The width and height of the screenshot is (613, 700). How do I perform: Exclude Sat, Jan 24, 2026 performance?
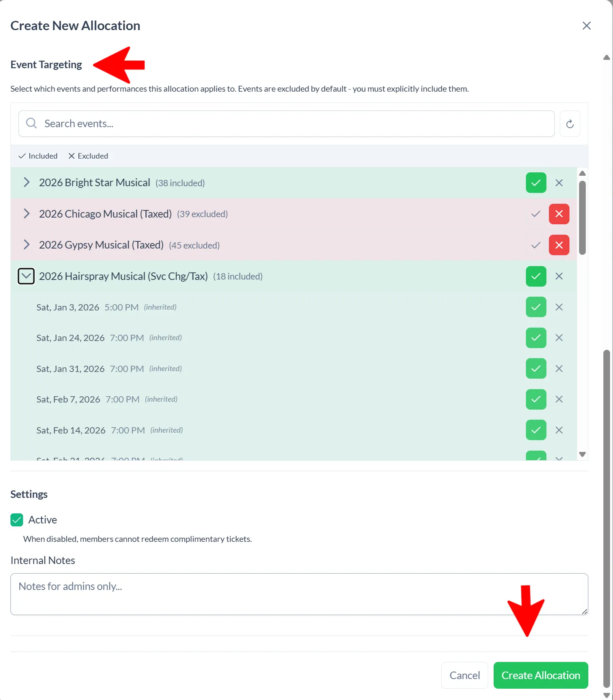coord(559,338)
